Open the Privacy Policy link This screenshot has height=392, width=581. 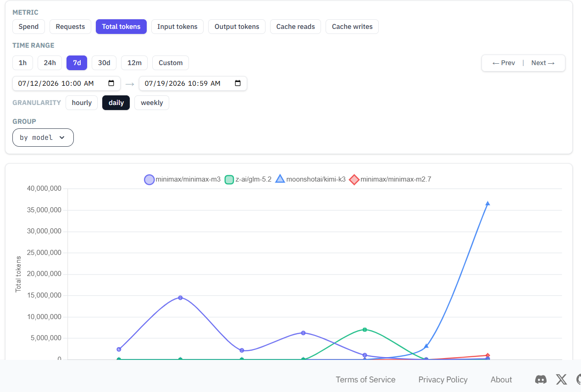click(x=443, y=380)
